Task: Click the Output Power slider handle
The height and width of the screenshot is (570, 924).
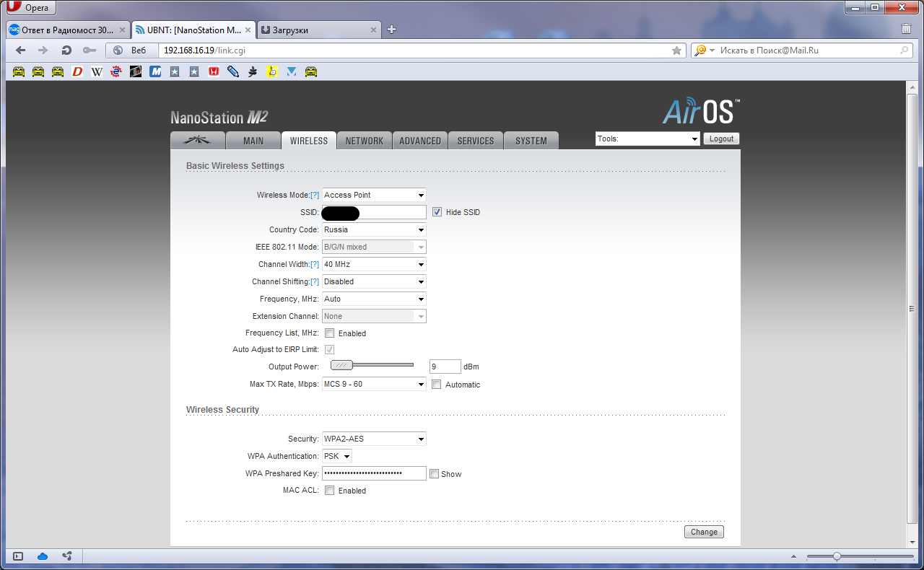Action: pos(342,366)
